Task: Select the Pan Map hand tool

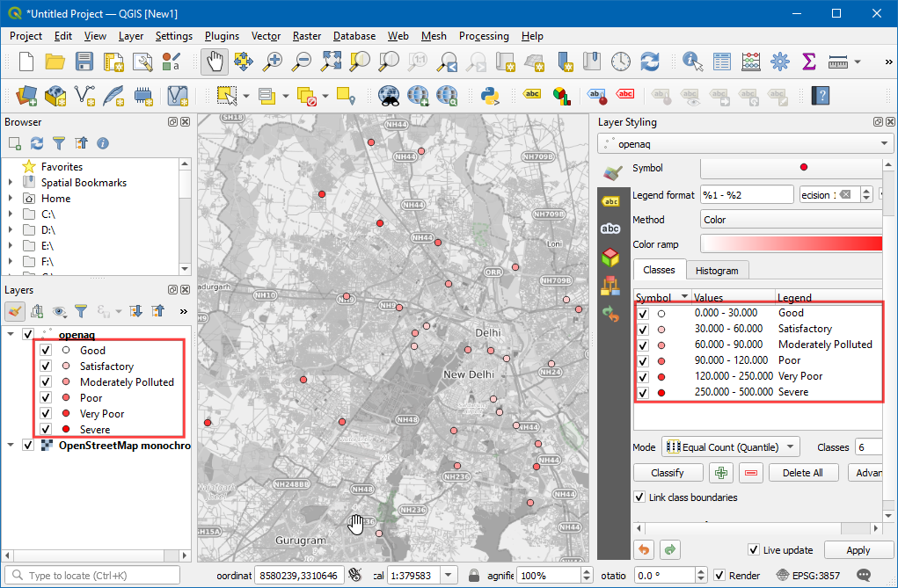Action: pos(215,62)
